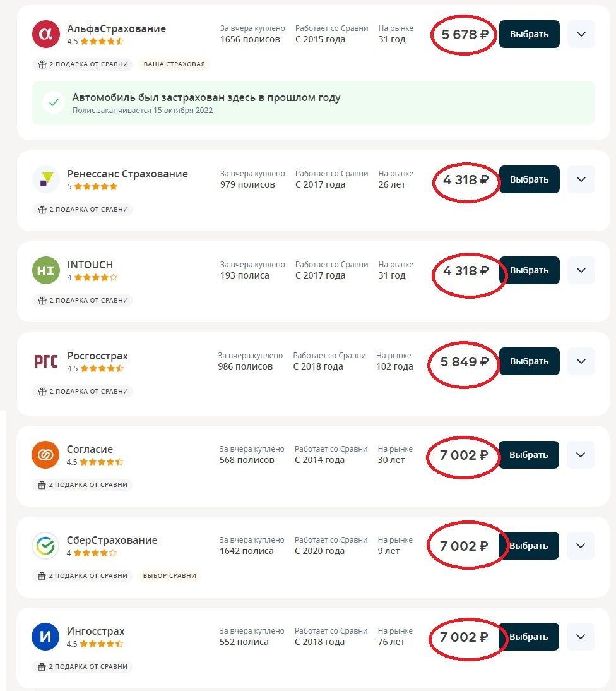Click the blue Ингосстрах logo icon

click(45, 637)
